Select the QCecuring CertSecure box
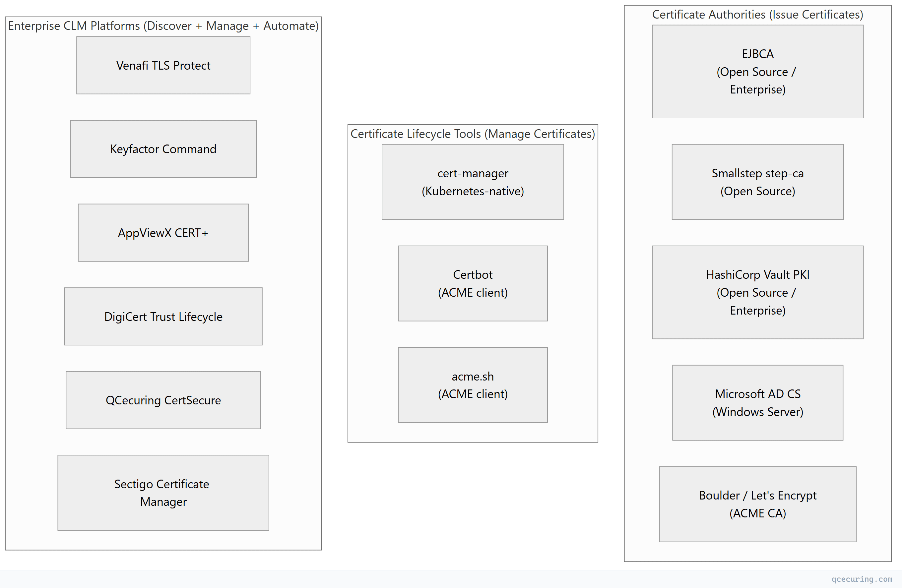The width and height of the screenshot is (902, 588). coord(163,400)
